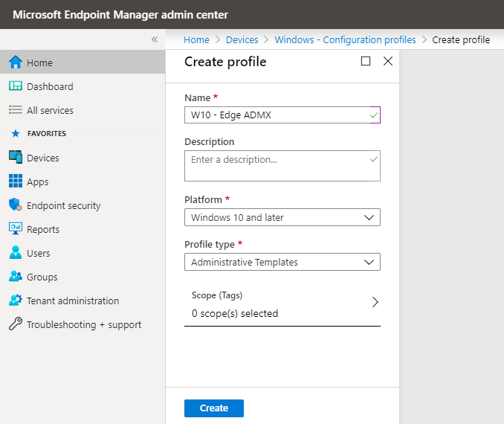This screenshot has height=424, width=504.
Task: Follow the Home breadcrumb link
Action: 196,39
